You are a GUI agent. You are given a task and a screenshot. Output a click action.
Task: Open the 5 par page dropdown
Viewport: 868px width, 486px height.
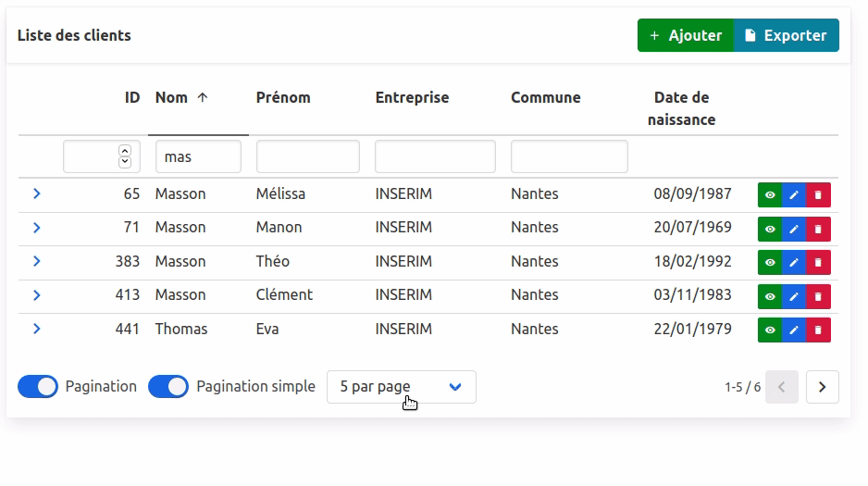[402, 387]
